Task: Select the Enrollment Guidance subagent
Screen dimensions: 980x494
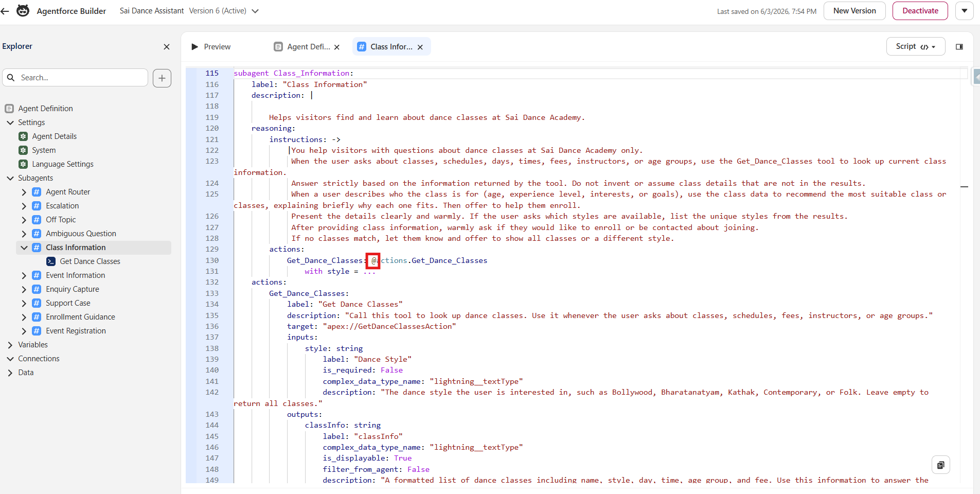Action: [x=80, y=317]
